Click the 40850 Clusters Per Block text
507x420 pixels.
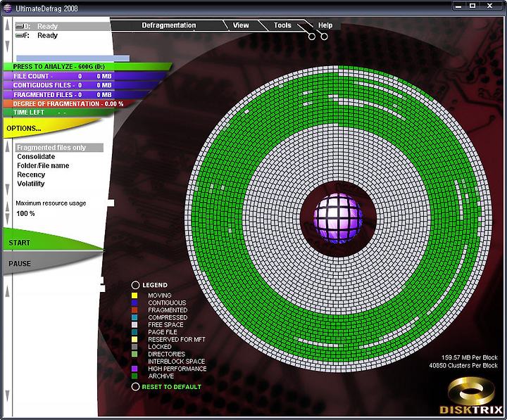click(463, 365)
